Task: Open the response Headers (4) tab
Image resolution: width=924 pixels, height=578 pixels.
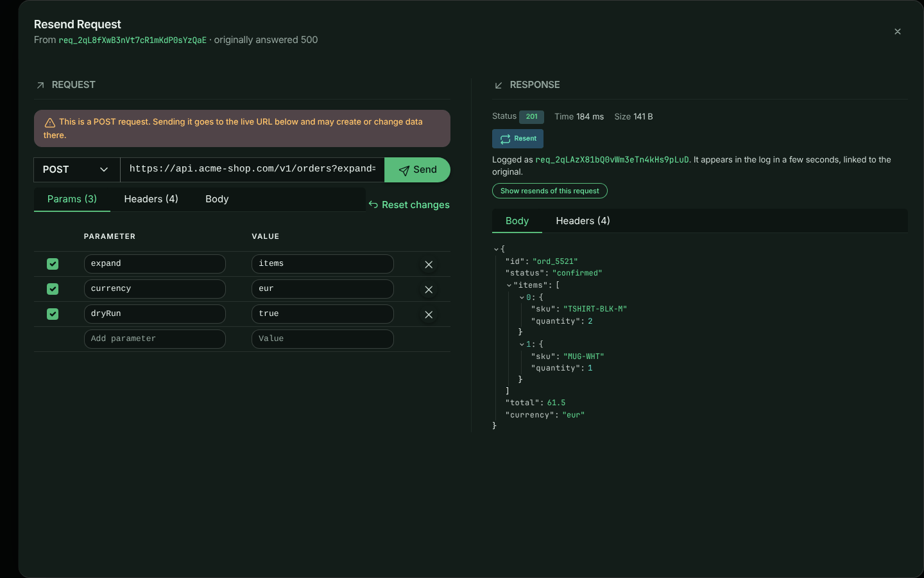Action: pos(583,221)
